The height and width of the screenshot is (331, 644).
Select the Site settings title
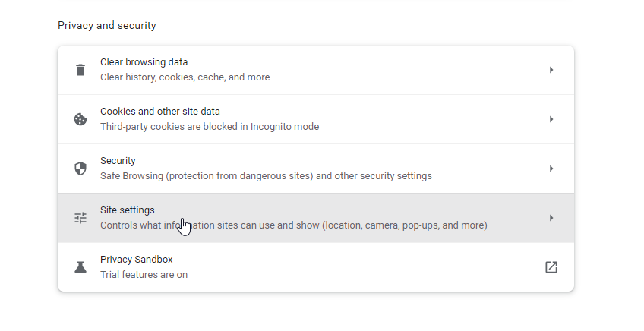point(128,210)
